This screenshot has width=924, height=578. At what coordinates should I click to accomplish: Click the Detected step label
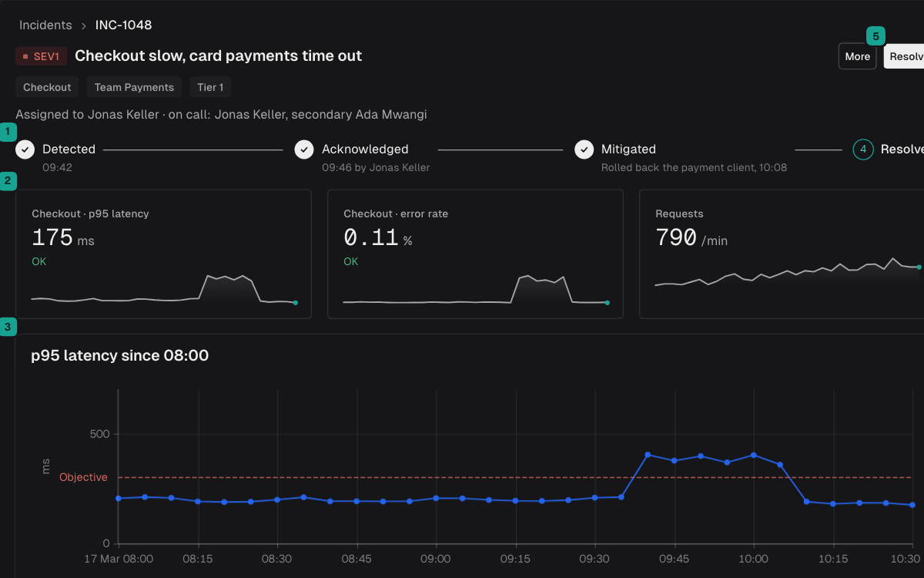point(69,150)
